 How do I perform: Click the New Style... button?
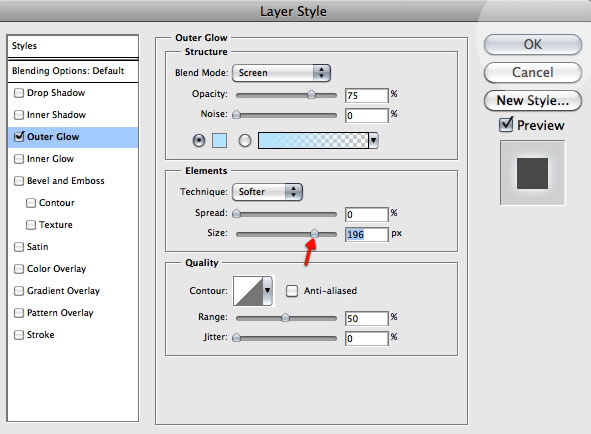(x=533, y=100)
